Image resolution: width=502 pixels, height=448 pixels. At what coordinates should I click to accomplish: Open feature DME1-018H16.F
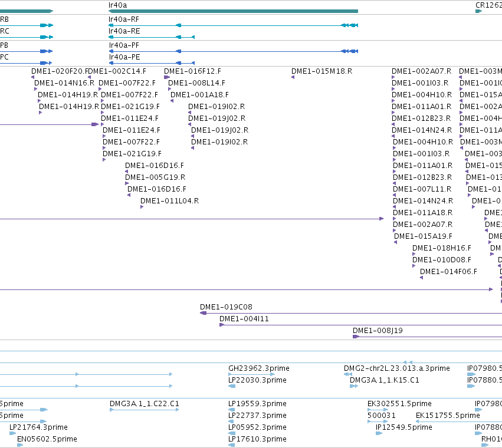click(x=441, y=248)
